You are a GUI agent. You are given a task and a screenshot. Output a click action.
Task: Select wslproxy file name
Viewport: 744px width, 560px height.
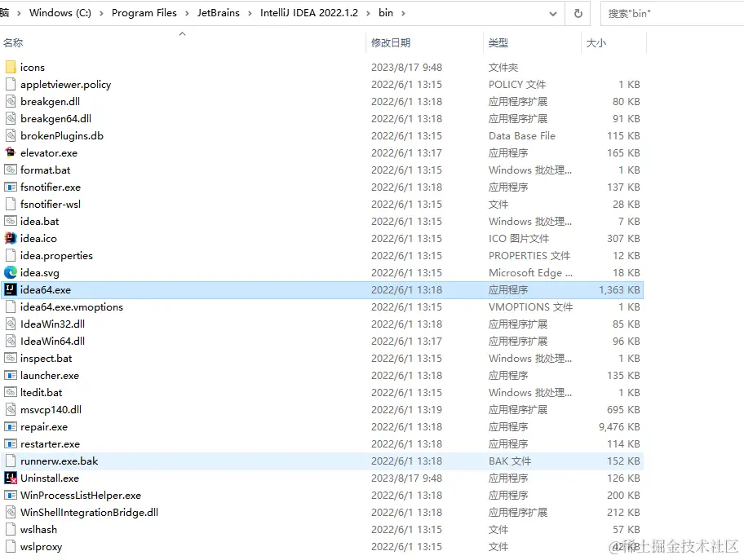pyautogui.click(x=42, y=546)
